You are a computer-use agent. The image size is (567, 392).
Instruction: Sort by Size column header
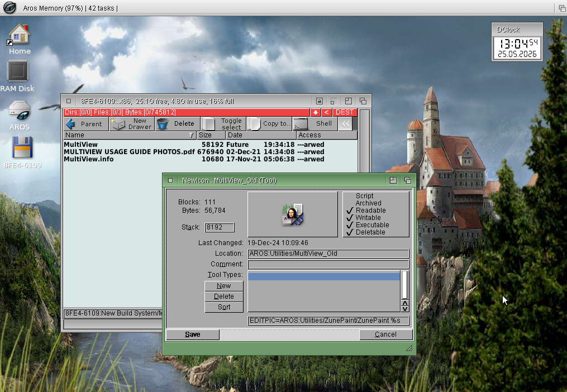[x=211, y=135]
